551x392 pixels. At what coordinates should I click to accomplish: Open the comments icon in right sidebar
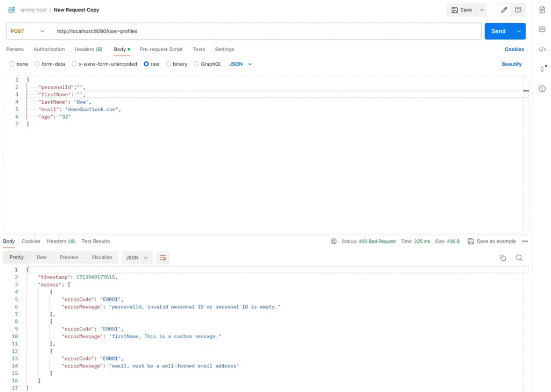tap(542, 30)
